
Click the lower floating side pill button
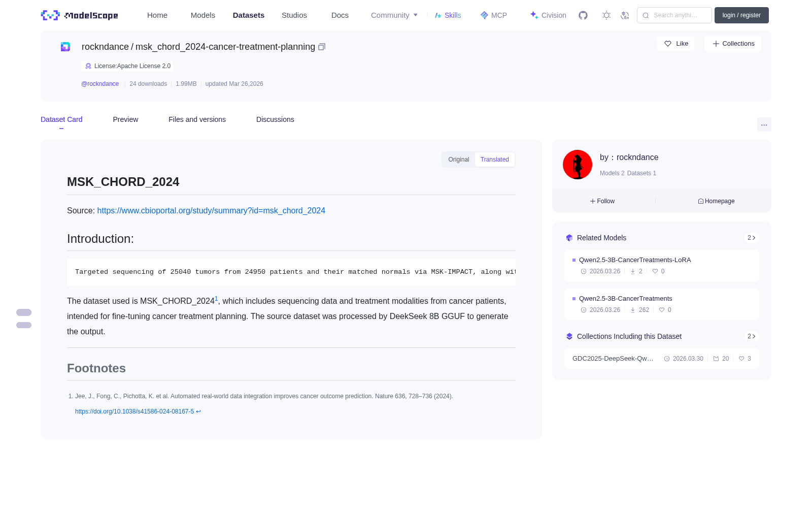24,325
